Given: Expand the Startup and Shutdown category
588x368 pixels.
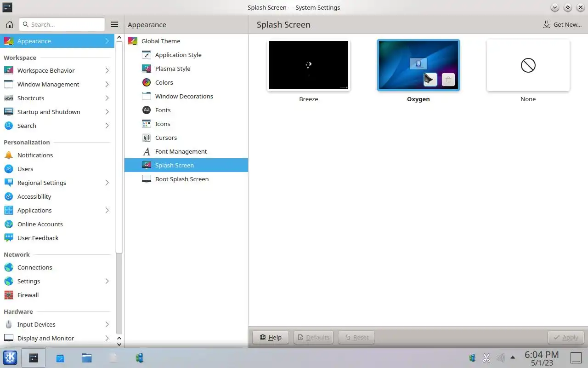Looking at the screenshot, I should (x=107, y=112).
